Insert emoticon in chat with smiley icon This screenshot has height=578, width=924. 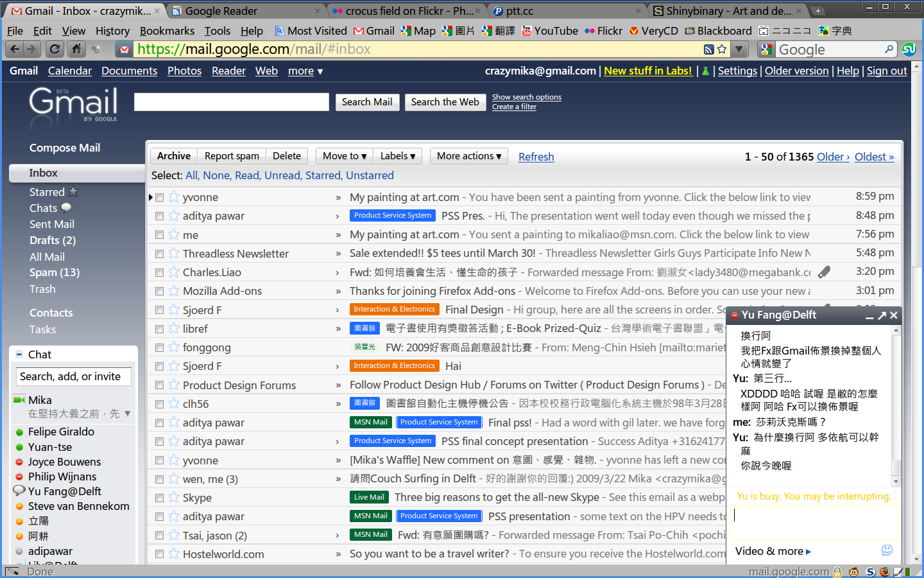(x=887, y=550)
